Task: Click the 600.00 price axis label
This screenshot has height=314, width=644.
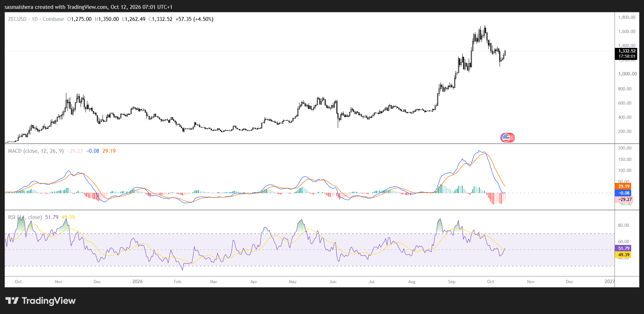Action: [x=625, y=103]
